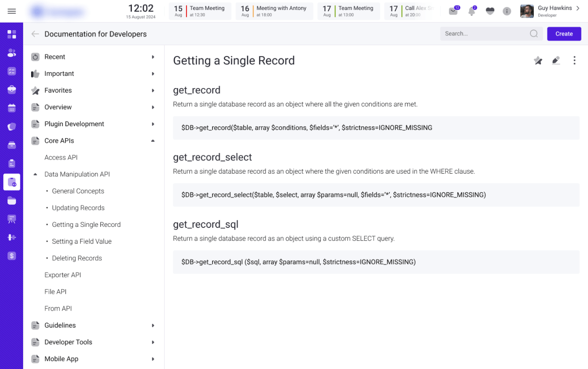The width and height of the screenshot is (588, 369).
Task: Open the mail inbox icon
Action: tap(453, 11)
